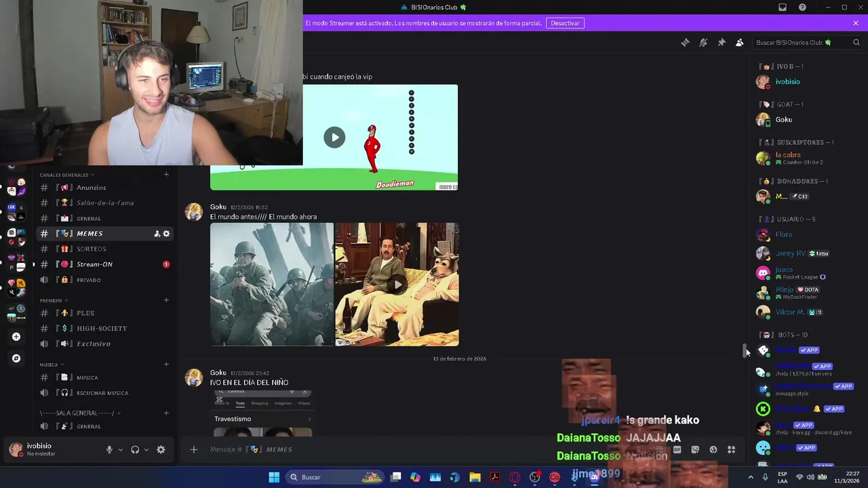This screenshot has width=868, height=488.
Task: Open pinned messages icon
Action: pos(722,42)
